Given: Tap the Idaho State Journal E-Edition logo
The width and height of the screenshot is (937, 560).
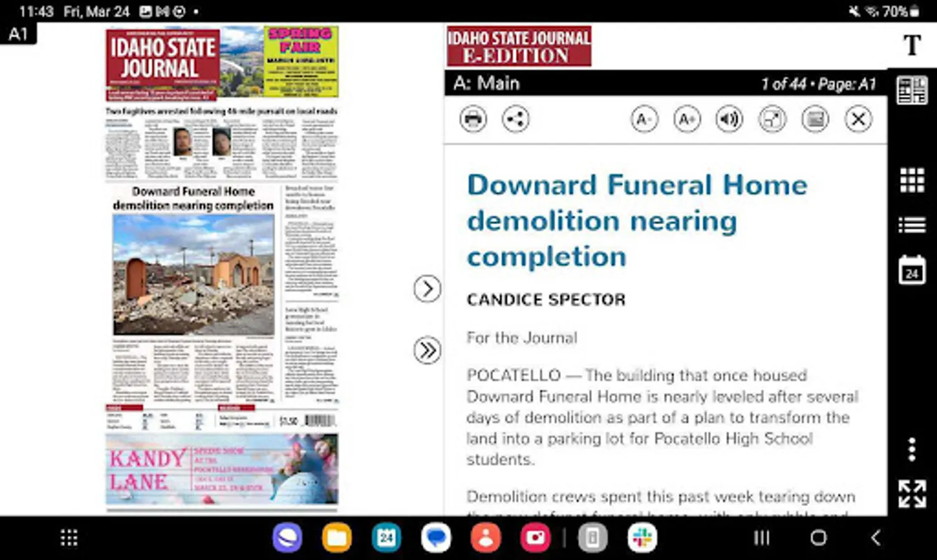Looking at the screenshot, I should (519, 46).
